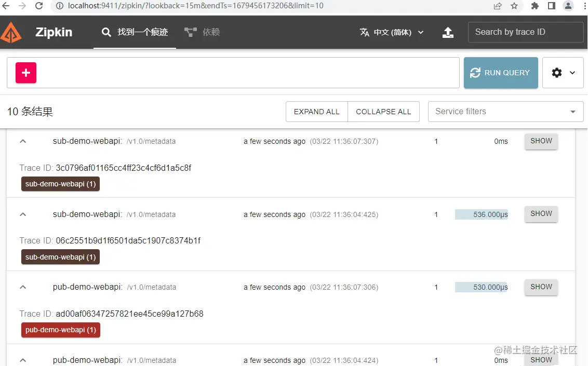
Task: Select Trace ID 06c2551b9d1f6501da5c1907c8374b1f text
Action: pos(128,240)
